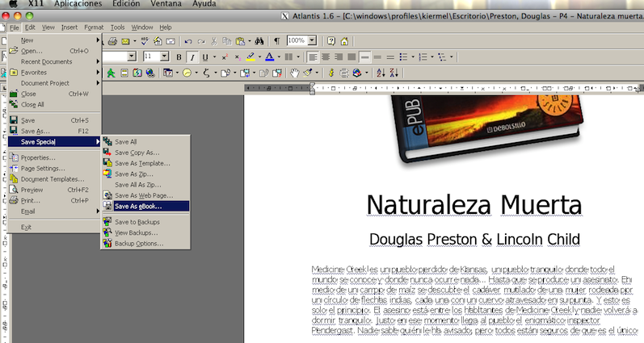Click the Find binoculars icon
644x343 pixels.
point(259,40)
